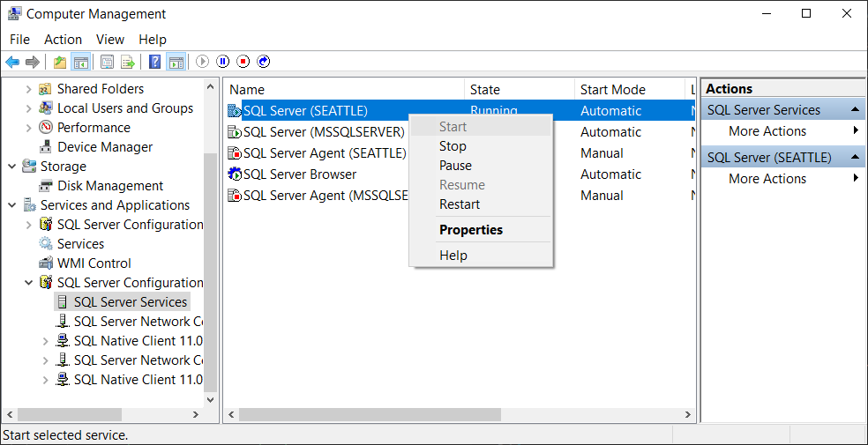This screenshot has width=868, height=445.
Task: Expand the Local Users and Groups node
Action: (29, 108)
